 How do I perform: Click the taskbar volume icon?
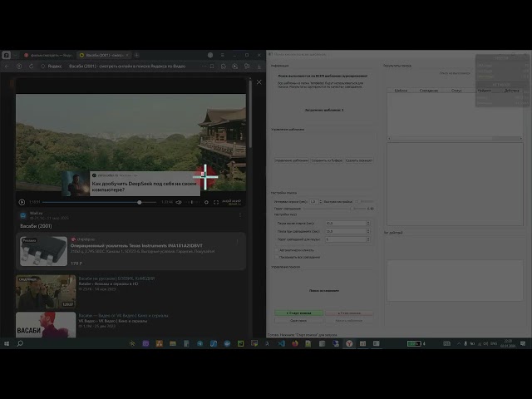485,343
